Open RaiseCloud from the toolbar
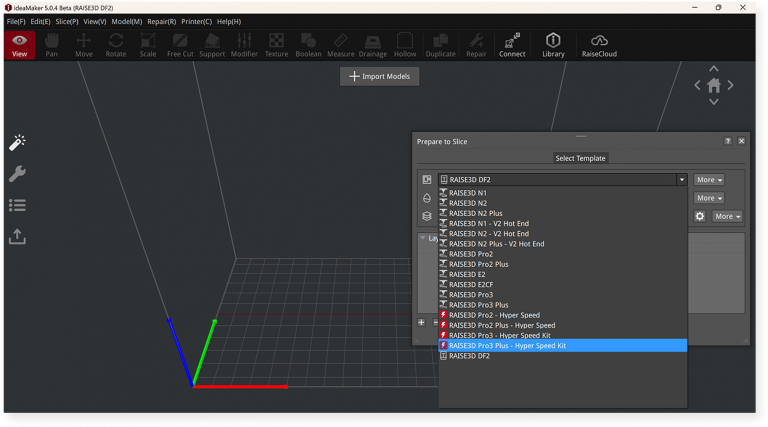This screenshot has width=768, height=427. pyautogui.click(x=600, y=45)
